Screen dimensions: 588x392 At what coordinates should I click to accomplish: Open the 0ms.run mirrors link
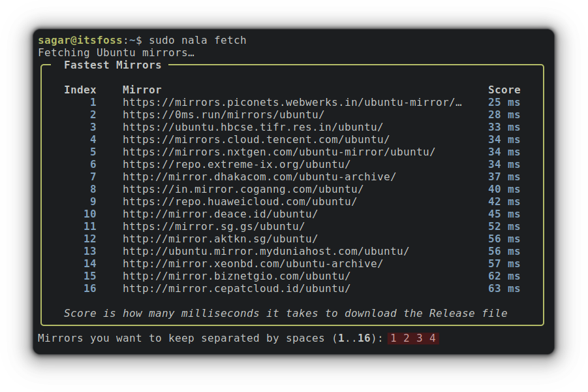[x=223, y=114]
